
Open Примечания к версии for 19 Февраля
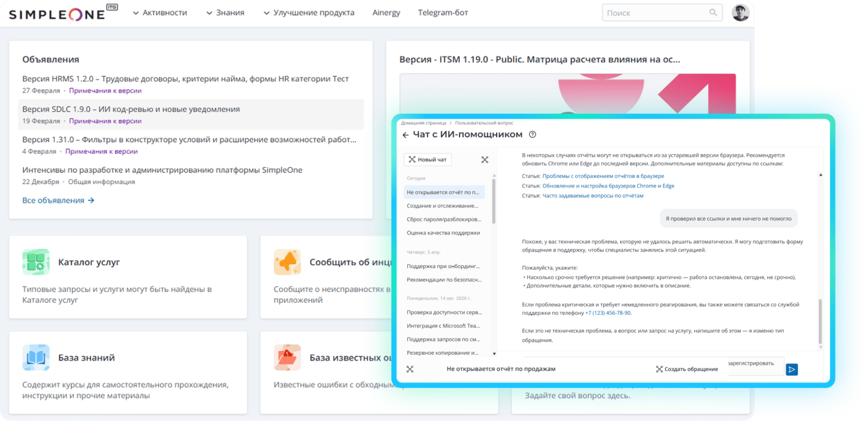pos(105,121)
